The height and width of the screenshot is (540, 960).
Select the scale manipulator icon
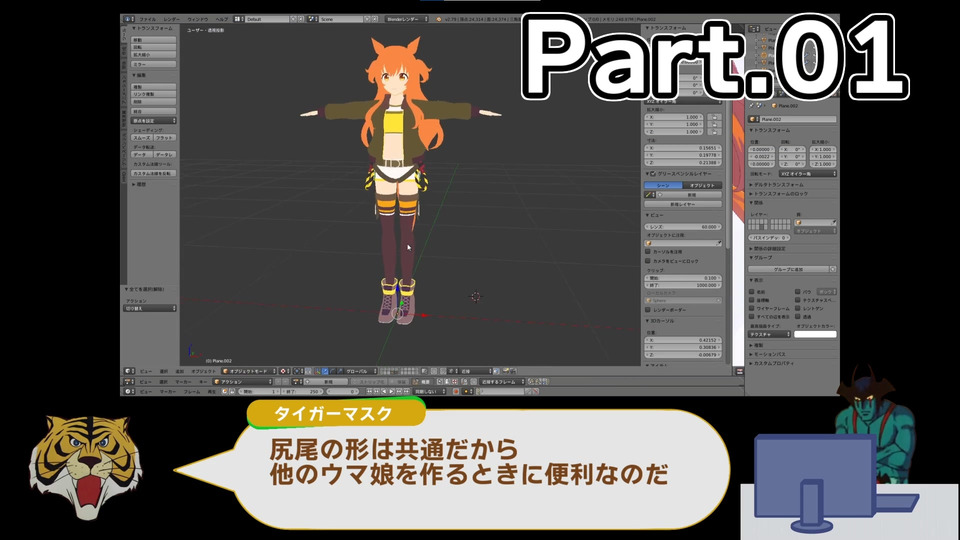339,371
